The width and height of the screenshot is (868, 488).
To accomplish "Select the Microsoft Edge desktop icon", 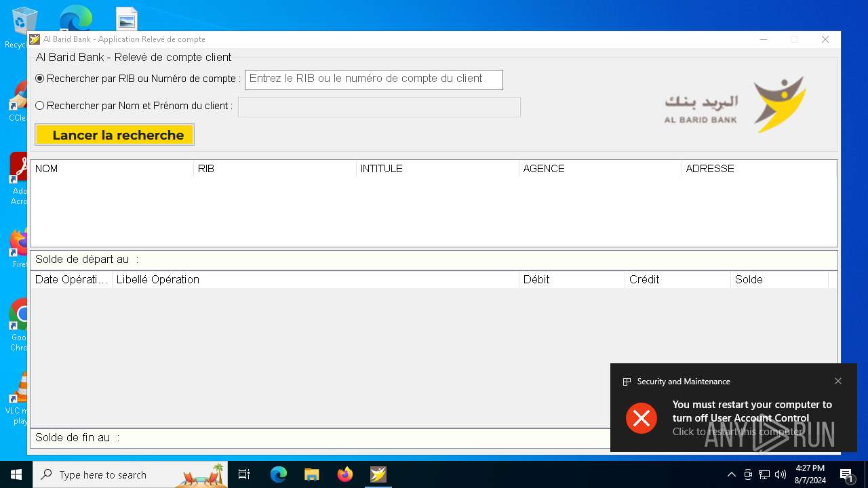I will (75, 18).
